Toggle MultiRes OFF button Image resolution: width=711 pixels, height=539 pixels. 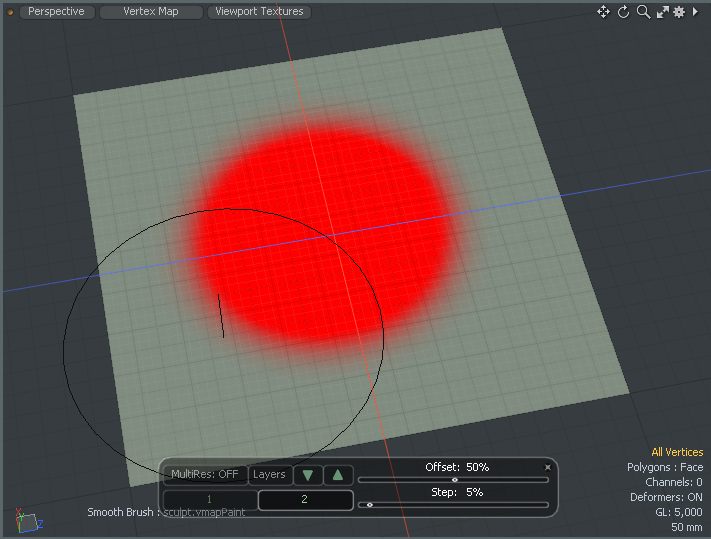[x=205, y=475]
